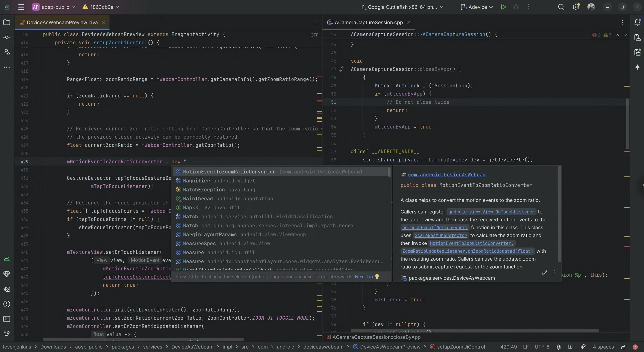Open the onTouchEvent(MotionEvent) documentation link

coord(435,228)
